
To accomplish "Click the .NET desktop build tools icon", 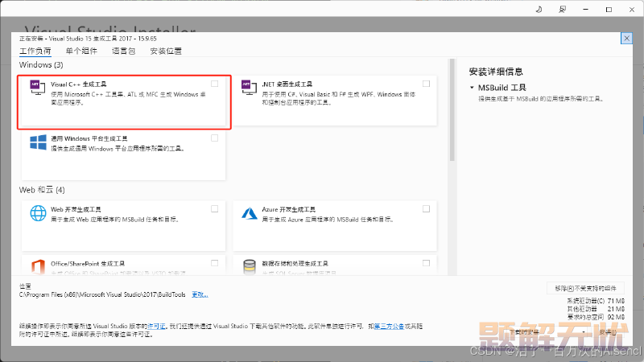I will pos(249,88).
